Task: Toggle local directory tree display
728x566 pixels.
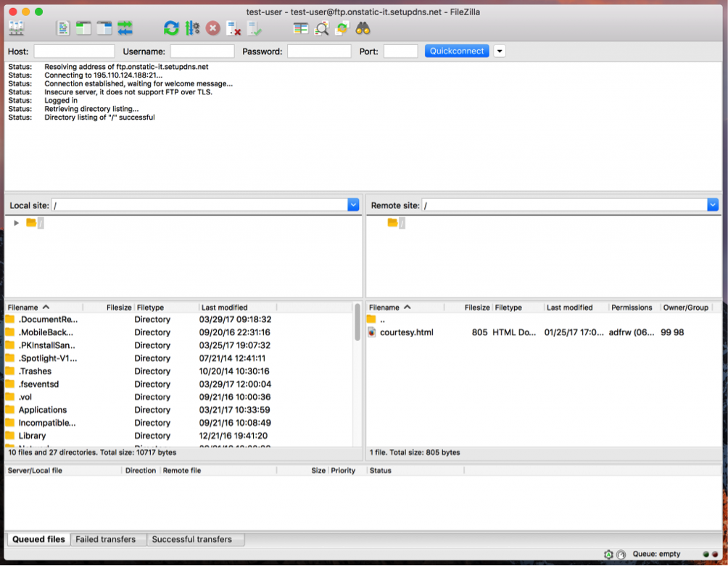Action: click(83, 28)
